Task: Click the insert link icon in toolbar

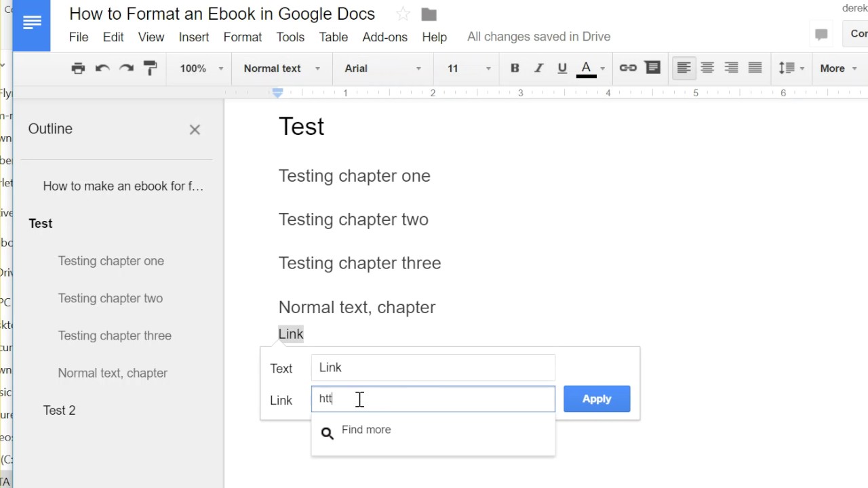Action: click(628, 68)
